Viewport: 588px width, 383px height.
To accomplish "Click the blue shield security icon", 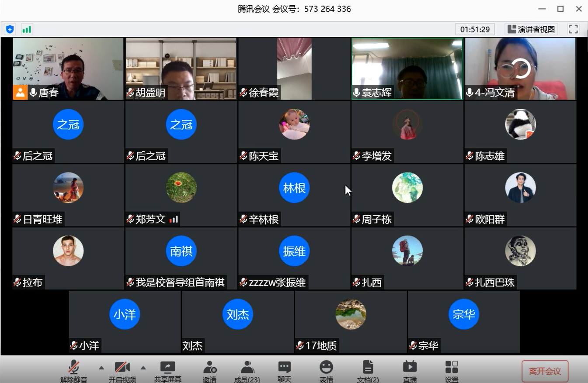I will (x=10, y=29).
